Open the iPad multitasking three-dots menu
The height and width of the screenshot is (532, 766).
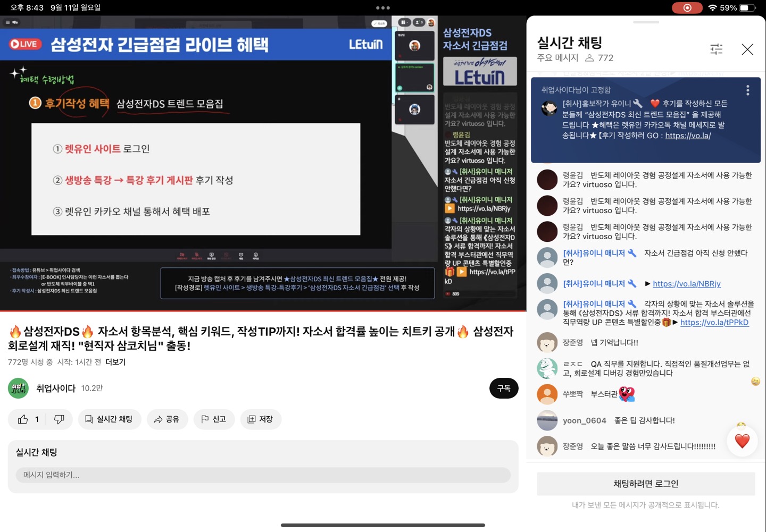point(383,8)
